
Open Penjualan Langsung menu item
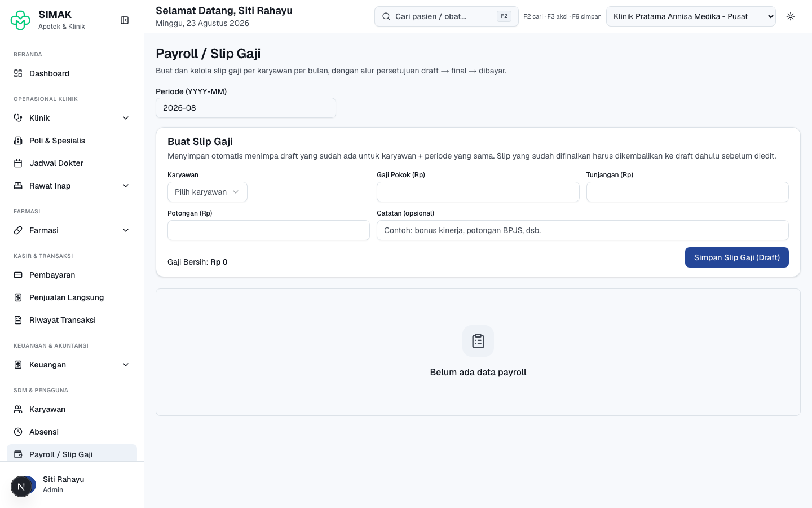point(72,297)
